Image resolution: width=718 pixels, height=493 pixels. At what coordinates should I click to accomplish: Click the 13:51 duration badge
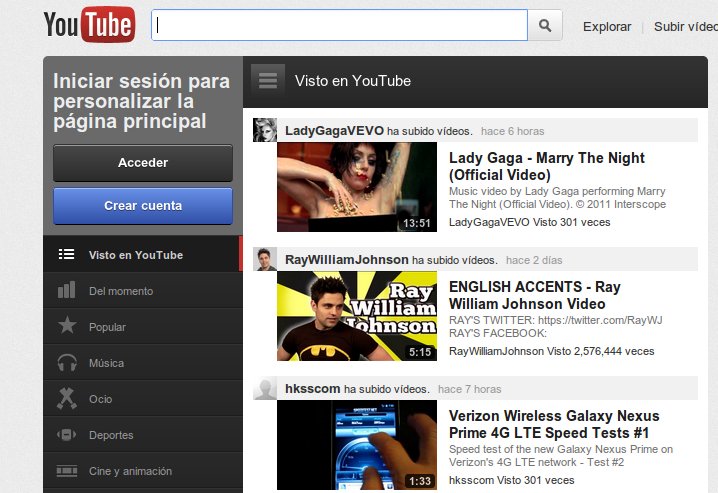pyautogui.click(x=417, y=223)
